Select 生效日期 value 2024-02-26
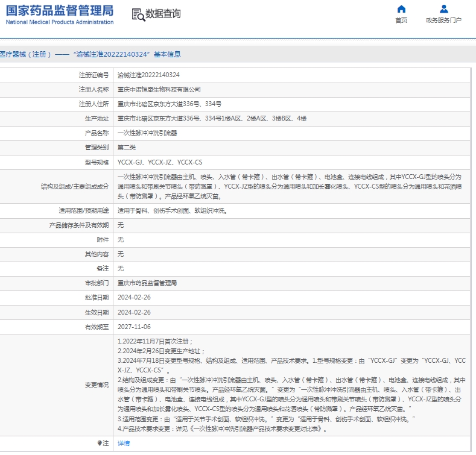Screen dimensions: 476x455 (x=134, y=312)
